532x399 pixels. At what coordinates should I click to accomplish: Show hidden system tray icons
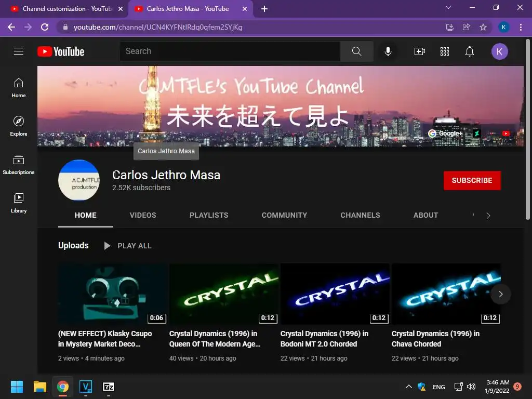(x=409, y=387)
